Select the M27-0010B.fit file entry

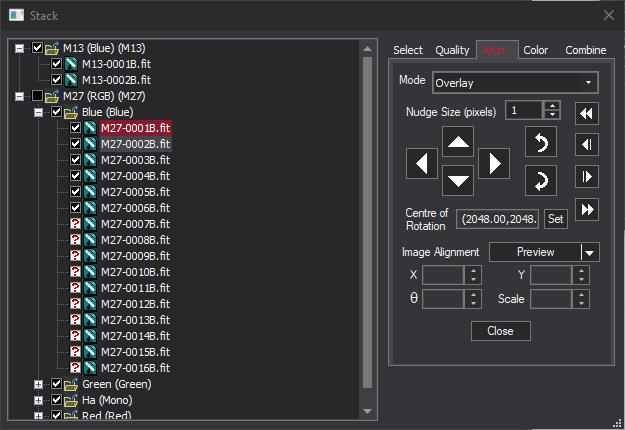[135, 272]
